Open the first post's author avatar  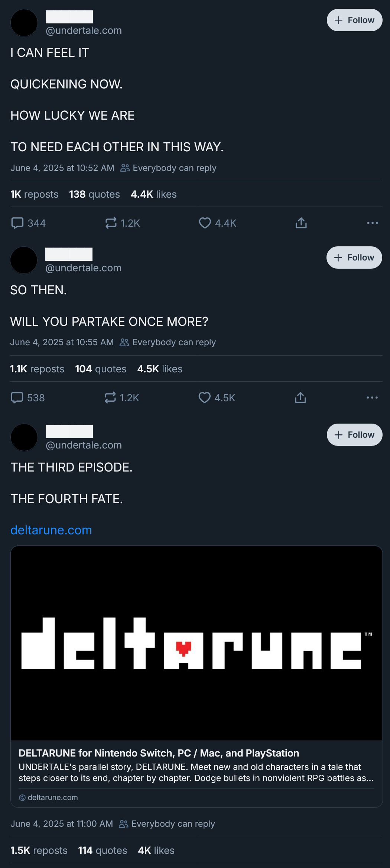(x=24, y=23)
